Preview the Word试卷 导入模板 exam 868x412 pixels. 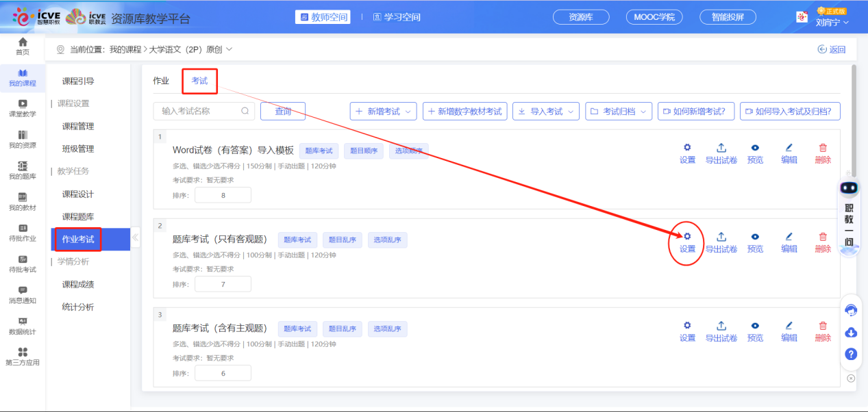[755, 153]
